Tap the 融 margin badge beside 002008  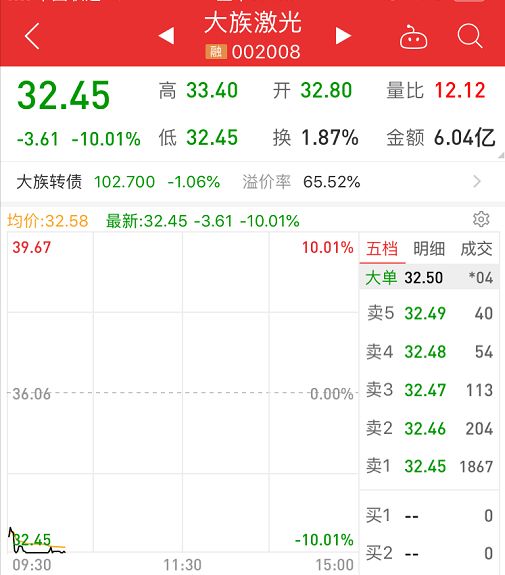coord(216,52)
